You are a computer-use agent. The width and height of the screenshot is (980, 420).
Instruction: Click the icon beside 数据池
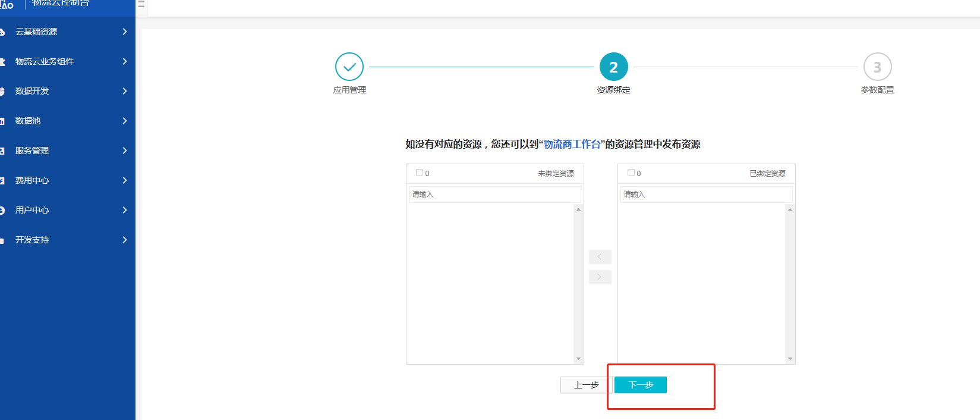coord(2,121)
